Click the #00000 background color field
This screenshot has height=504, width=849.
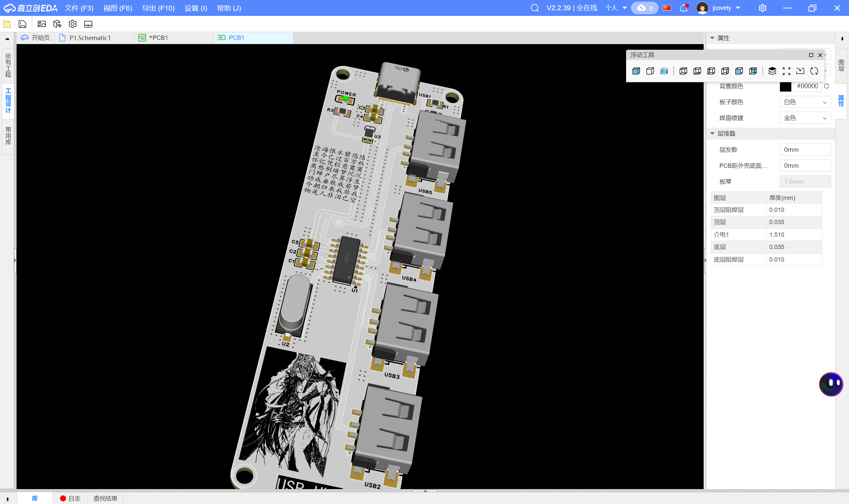pyautogui.click(x=807, y=86)
